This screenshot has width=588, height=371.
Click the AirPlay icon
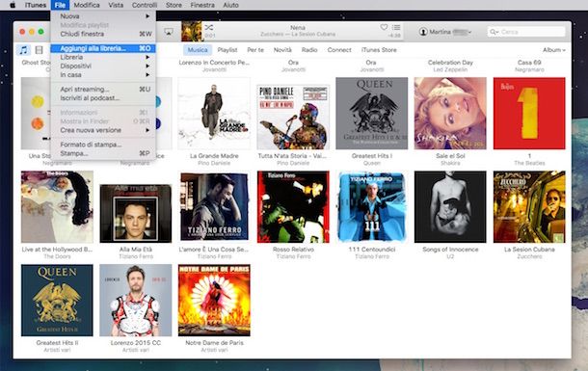click(169, 32)
